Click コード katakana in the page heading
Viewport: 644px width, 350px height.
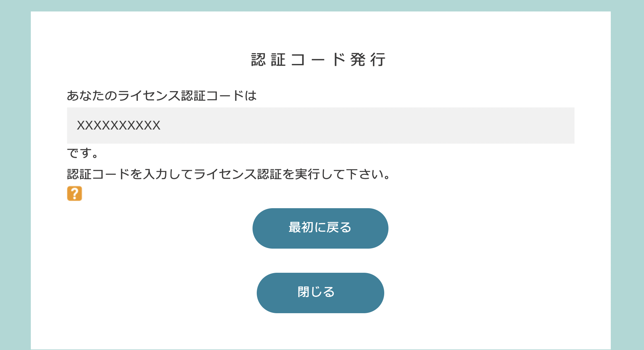coord(318,59)
